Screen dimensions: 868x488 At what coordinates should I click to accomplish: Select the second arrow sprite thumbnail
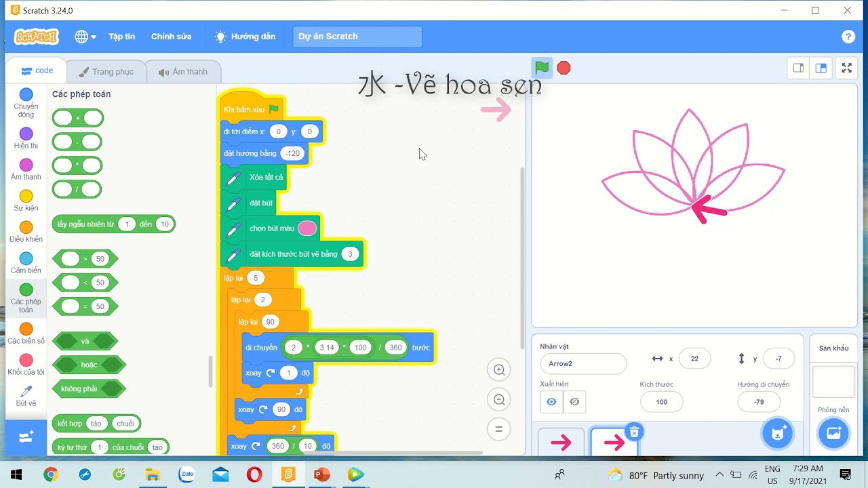(x=614, y=443)
